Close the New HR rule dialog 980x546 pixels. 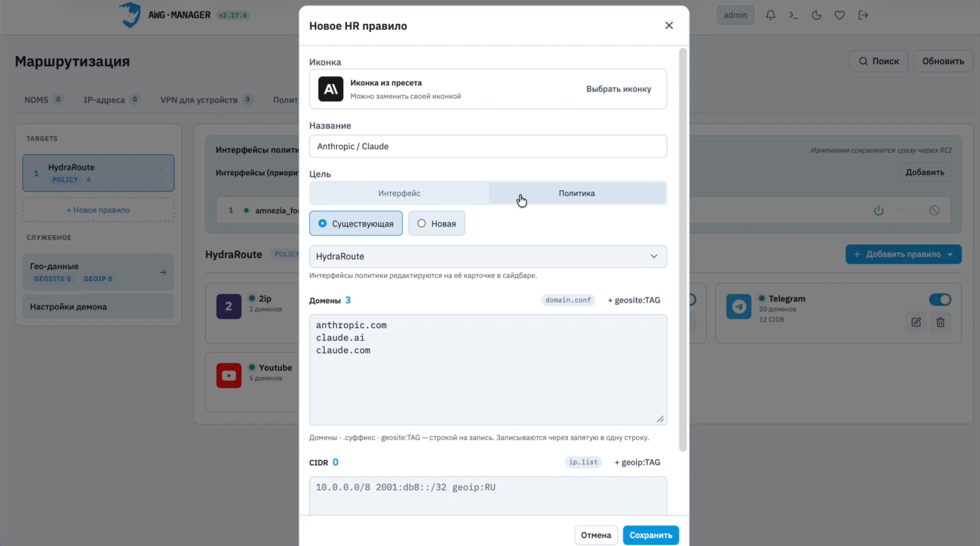[x=669, y=26]
